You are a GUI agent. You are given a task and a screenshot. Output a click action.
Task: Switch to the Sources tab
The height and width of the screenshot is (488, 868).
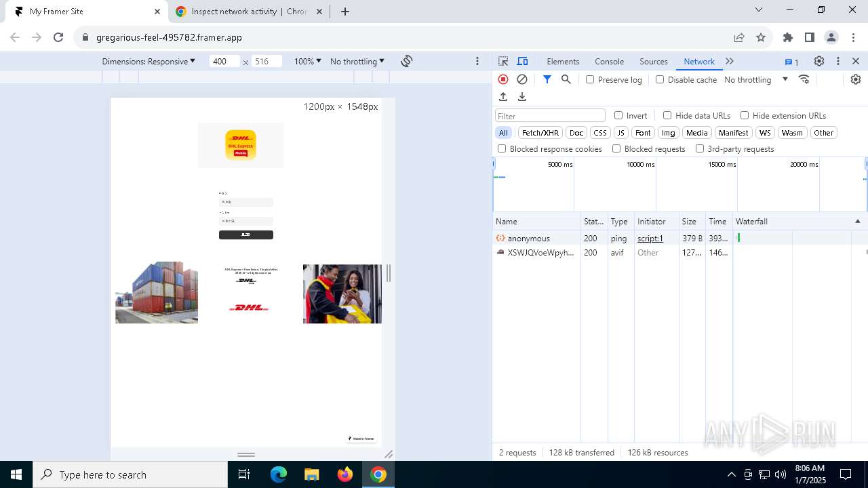coord(654,61)
